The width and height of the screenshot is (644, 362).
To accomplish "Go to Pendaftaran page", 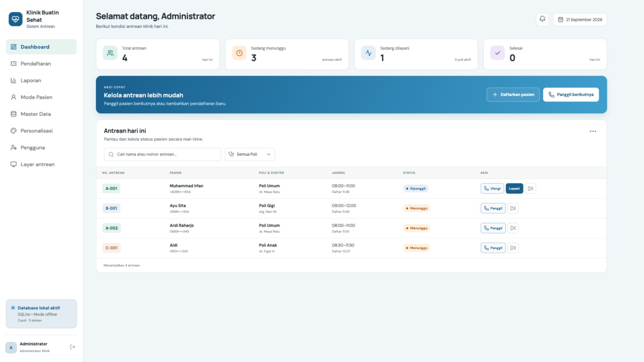I will (x=41, y=64).
